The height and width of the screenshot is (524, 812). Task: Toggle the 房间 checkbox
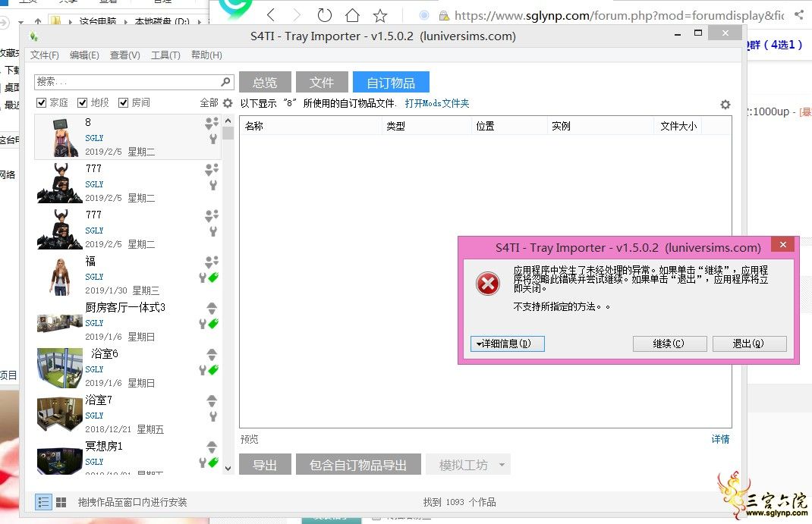click(x=123, y=103)
